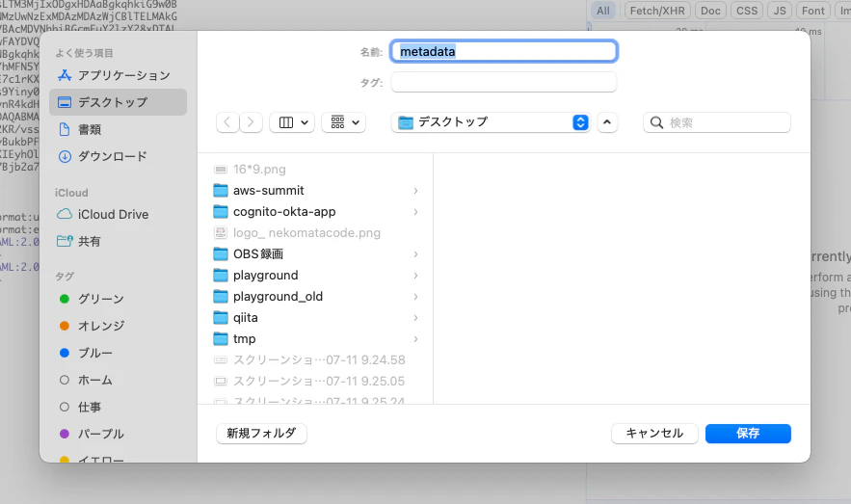This screenshot has height=504, width=851.
Task: Select logo_ nekomatacode.png file
Action: click(x=316, y=233)
